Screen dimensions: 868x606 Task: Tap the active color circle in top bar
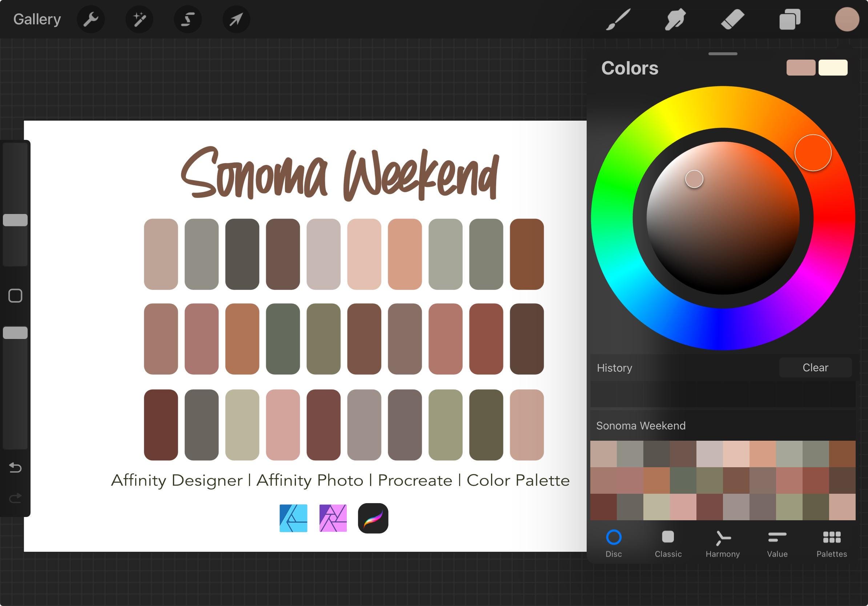point(847,19)
